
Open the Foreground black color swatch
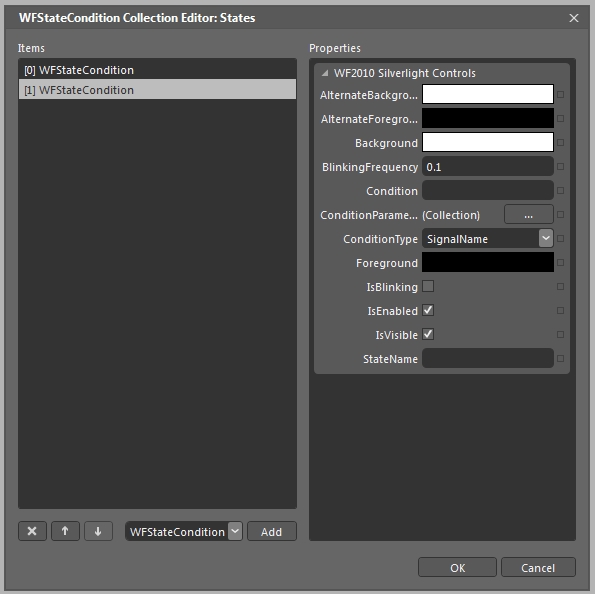(488, 262)
